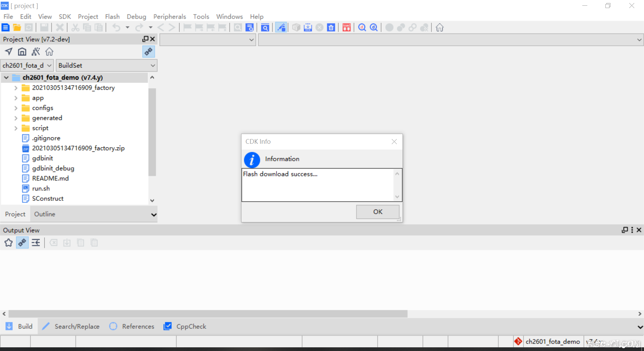Click the red load flash download icon
The width and height of the screenshot is (644, 351).
(346, 28)
